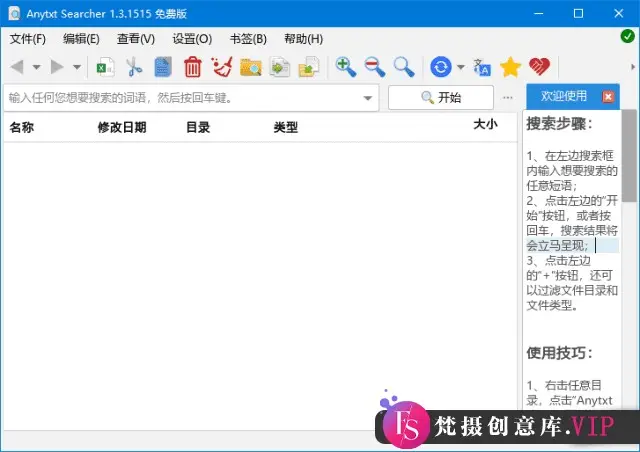Screen dimensions: 640x452
Task: Expand the toolbar overflow arrow at right
Action: (x=633, y=67)
